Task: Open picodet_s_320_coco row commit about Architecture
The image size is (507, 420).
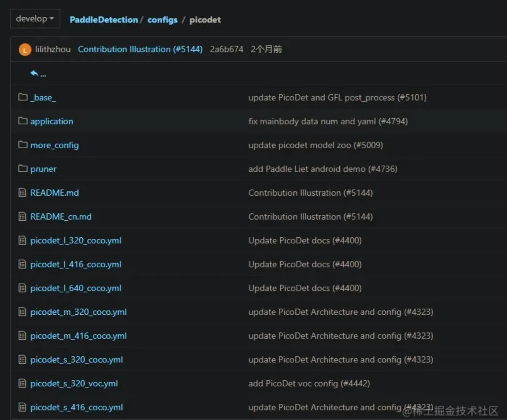Action: coord(341,360)
